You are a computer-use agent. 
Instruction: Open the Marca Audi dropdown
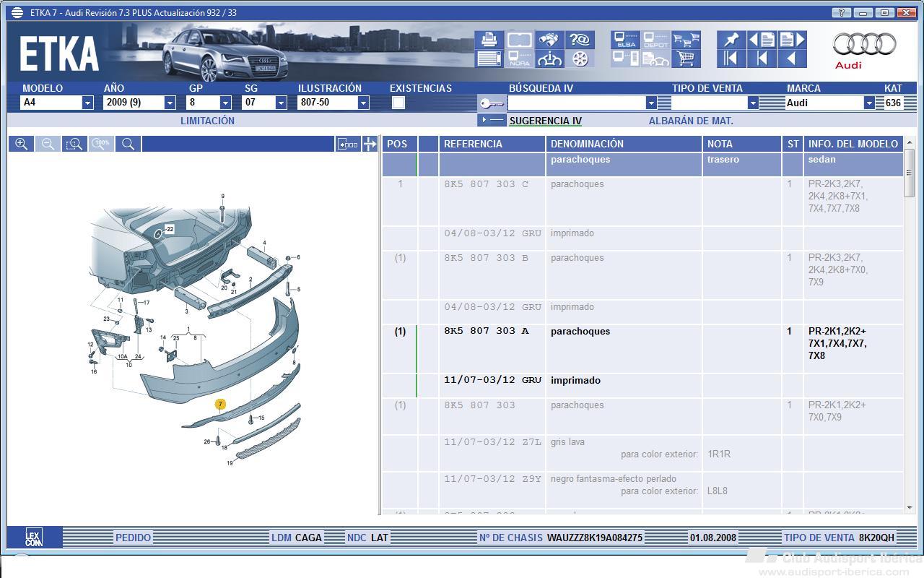click(869, 103)
